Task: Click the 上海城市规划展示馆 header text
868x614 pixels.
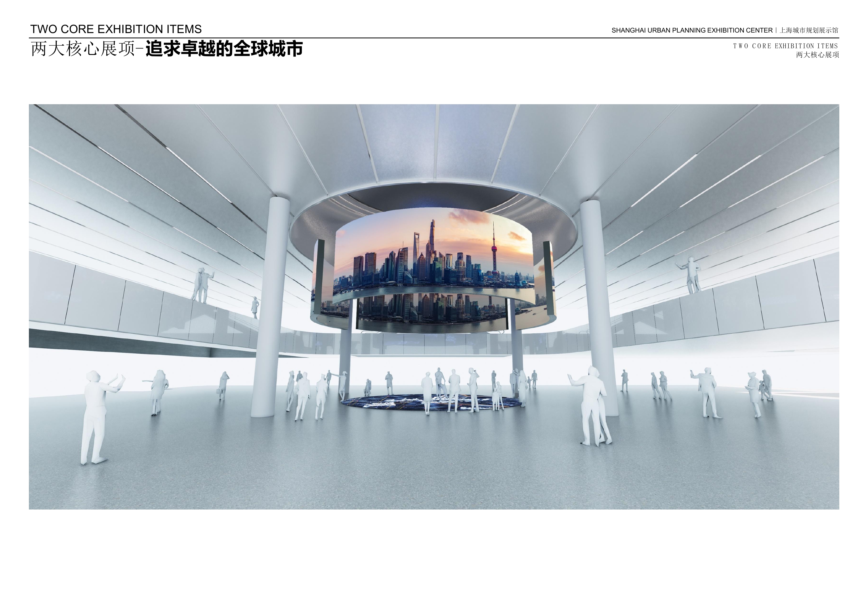Action: [809, 30]
